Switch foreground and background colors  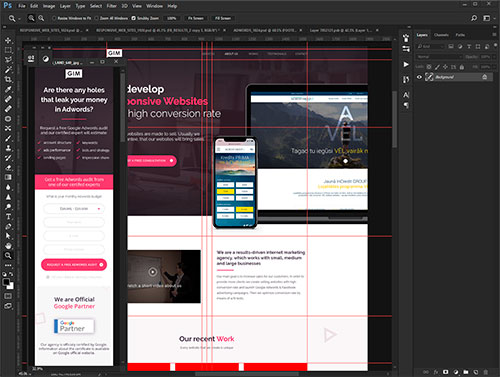click(11, 274)
